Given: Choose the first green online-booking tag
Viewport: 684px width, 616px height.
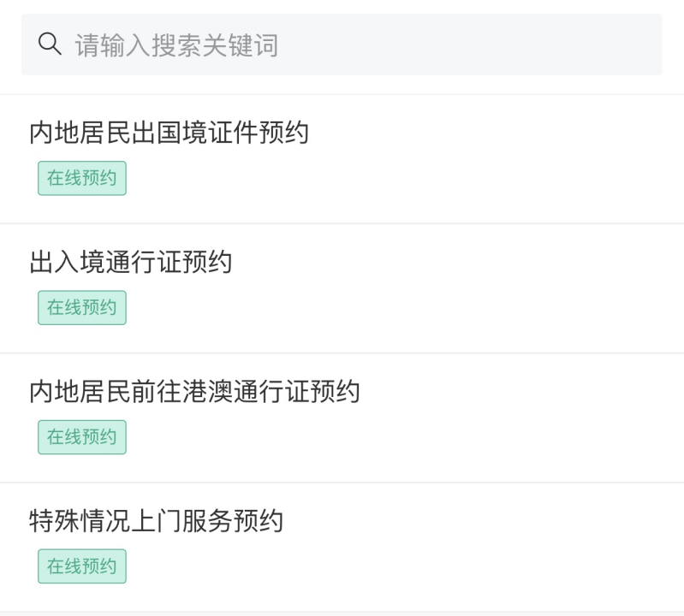Looking at the screenshot, I should click(x=82, y=178).
